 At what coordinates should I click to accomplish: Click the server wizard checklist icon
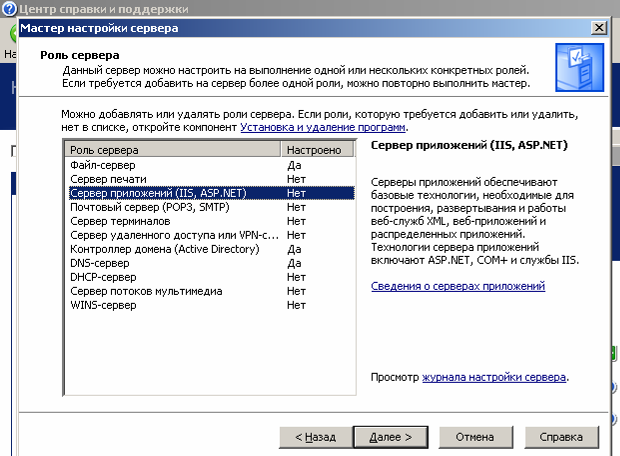tap(579, 67)
